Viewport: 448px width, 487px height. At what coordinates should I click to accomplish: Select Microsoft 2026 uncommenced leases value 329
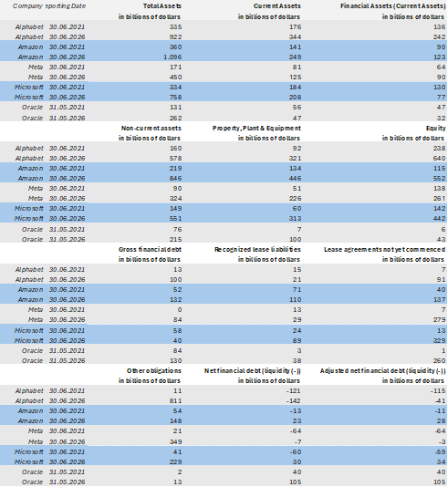click(439, 341)
